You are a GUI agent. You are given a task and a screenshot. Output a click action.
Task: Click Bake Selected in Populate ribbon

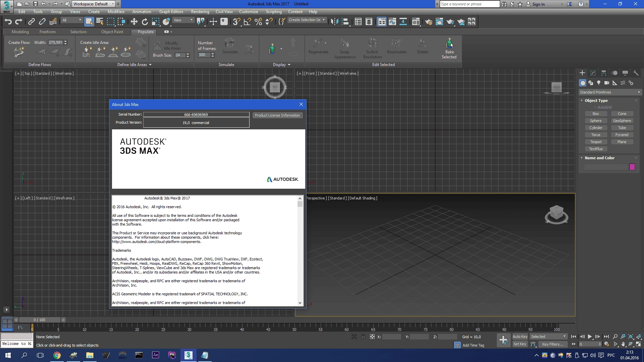[x=449, y=49]
